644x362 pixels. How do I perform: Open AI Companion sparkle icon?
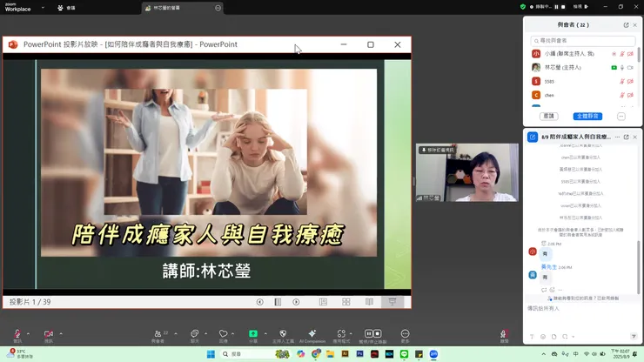pos(312,333)
